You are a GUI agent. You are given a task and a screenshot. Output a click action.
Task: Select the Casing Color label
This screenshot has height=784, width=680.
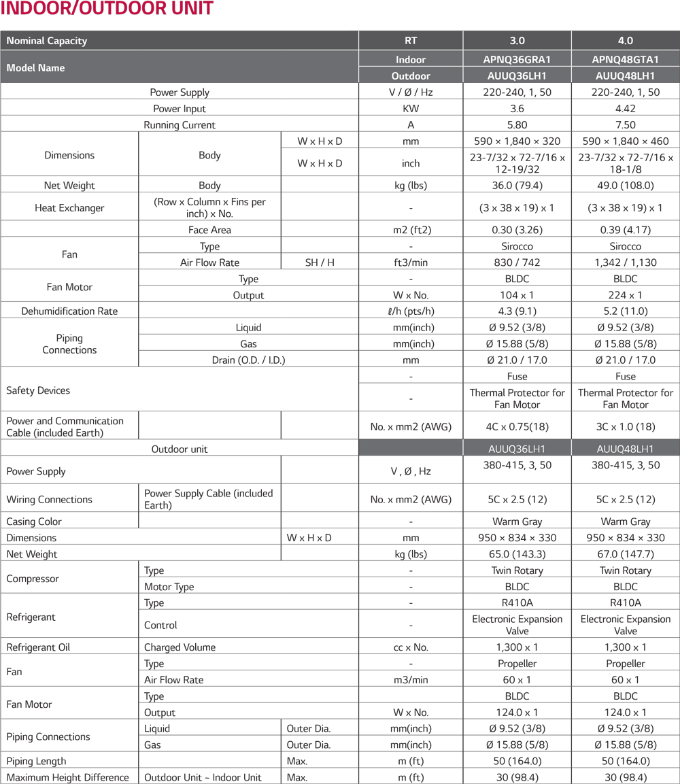point(33,522)
